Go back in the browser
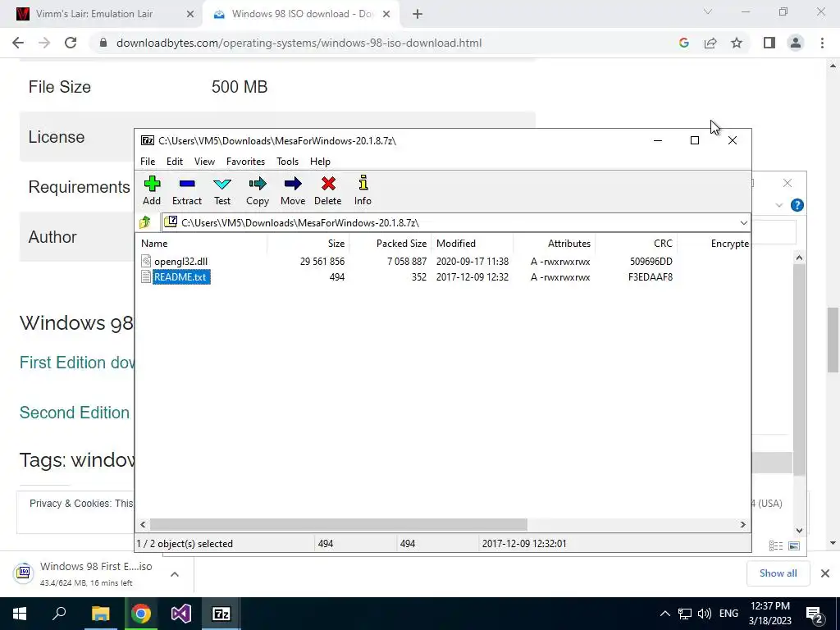 [x=18, y=43]
